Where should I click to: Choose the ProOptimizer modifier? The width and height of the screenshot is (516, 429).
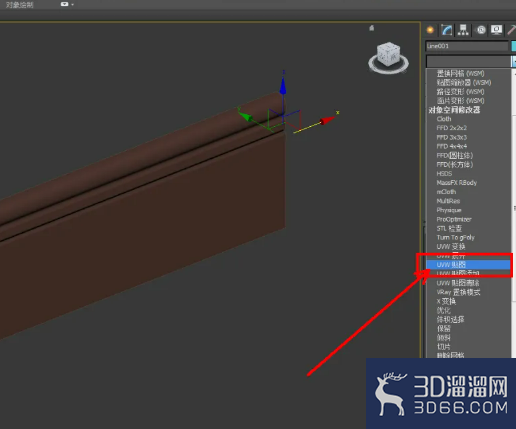pos(454,219)
